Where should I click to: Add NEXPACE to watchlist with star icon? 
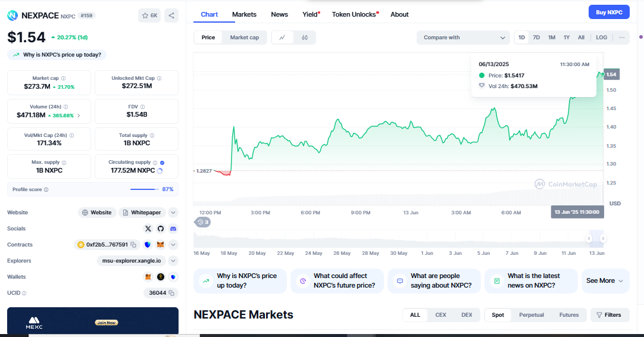(x=149, y=15)
